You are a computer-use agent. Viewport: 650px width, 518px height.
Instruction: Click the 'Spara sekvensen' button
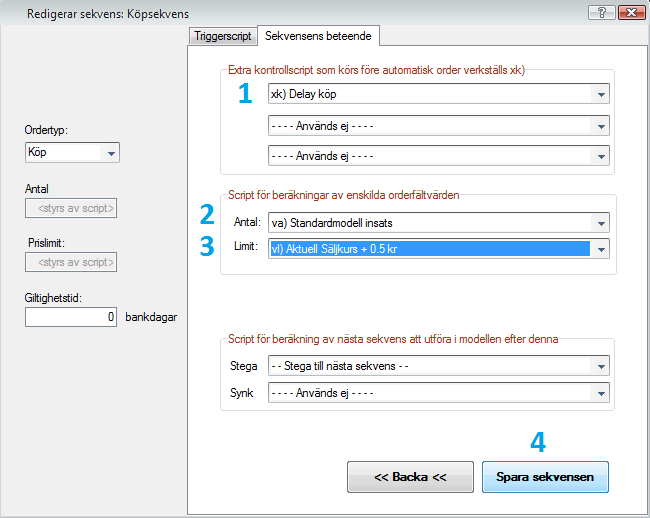(x=545, y=477)
